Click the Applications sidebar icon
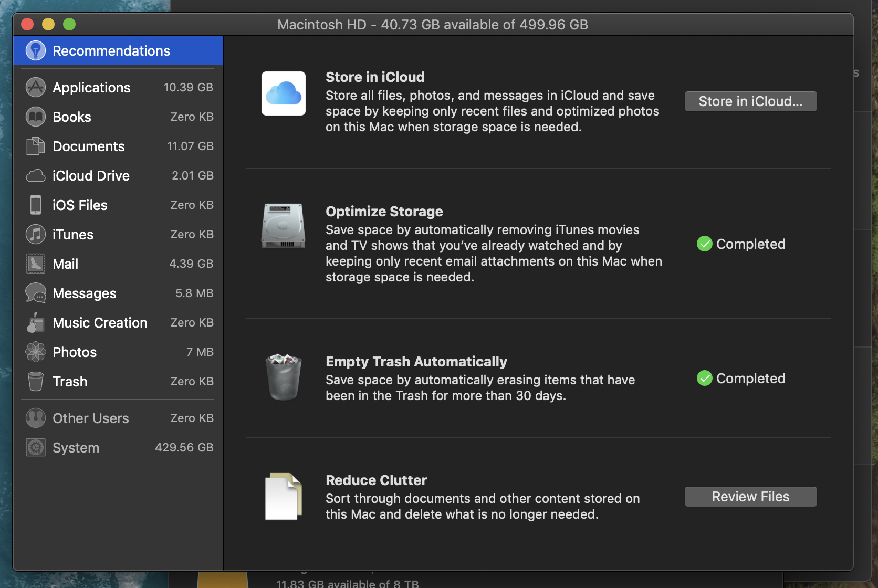Image resolution: width=878 pixels, height=588 pixels. [36, 88]
